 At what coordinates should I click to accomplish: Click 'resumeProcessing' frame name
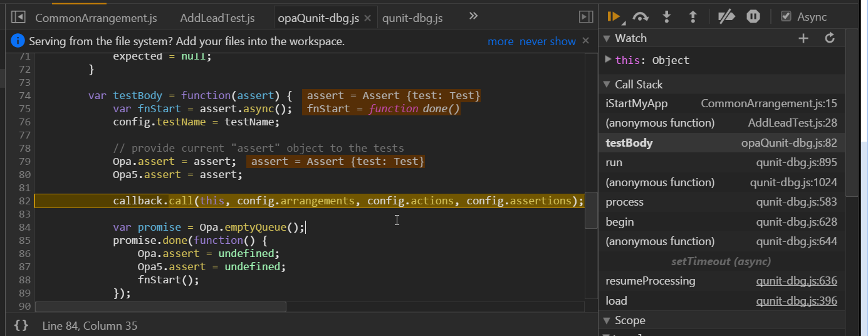click(x=651, y=281)
